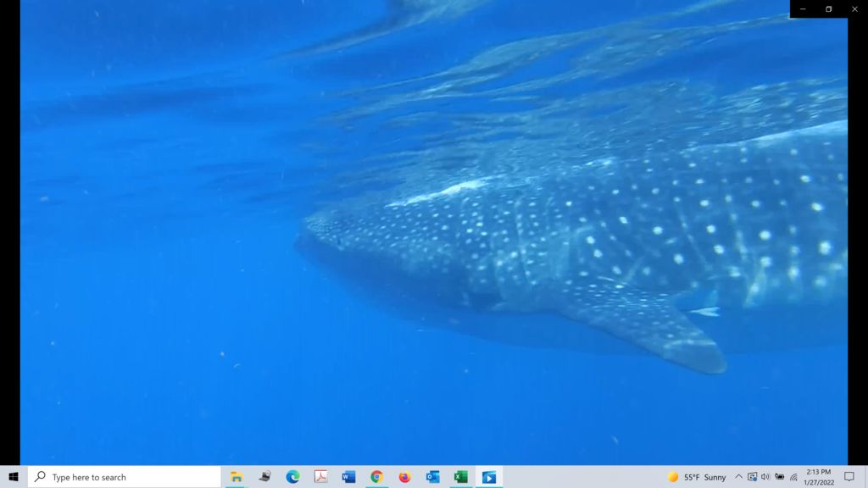
Task: Open the 55°F Sunny weather widget
Action: [697, 477]
